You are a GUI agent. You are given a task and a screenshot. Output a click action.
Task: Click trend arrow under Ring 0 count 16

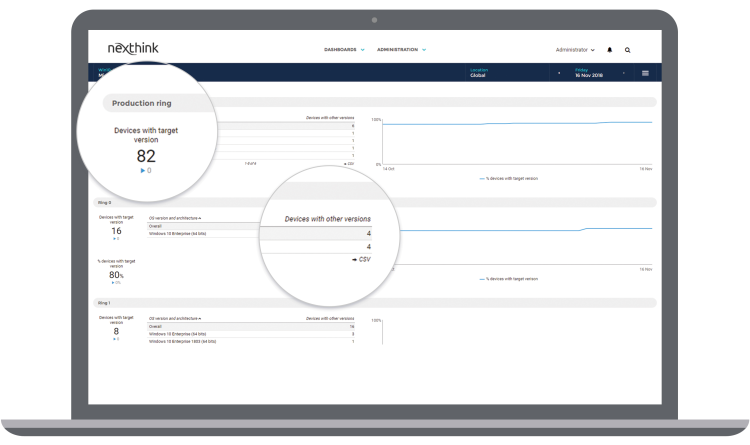coord(116,239)
